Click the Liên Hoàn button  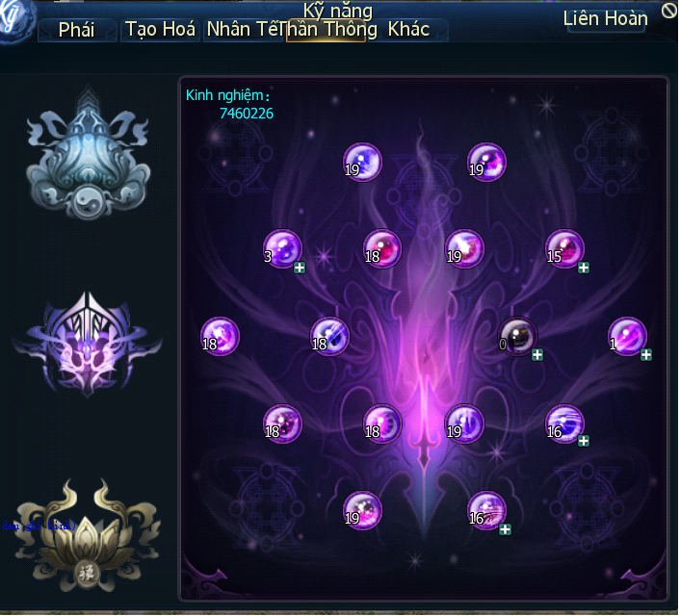point(605,19)
